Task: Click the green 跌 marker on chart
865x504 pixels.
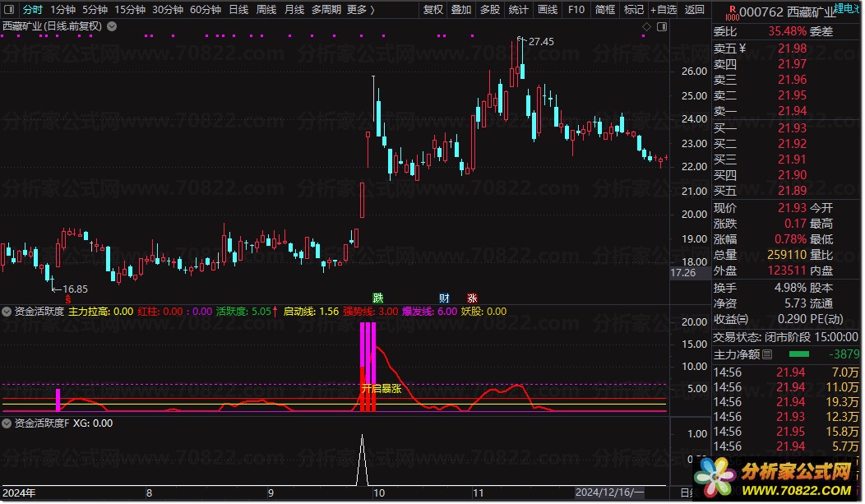Action: point(378,298)
